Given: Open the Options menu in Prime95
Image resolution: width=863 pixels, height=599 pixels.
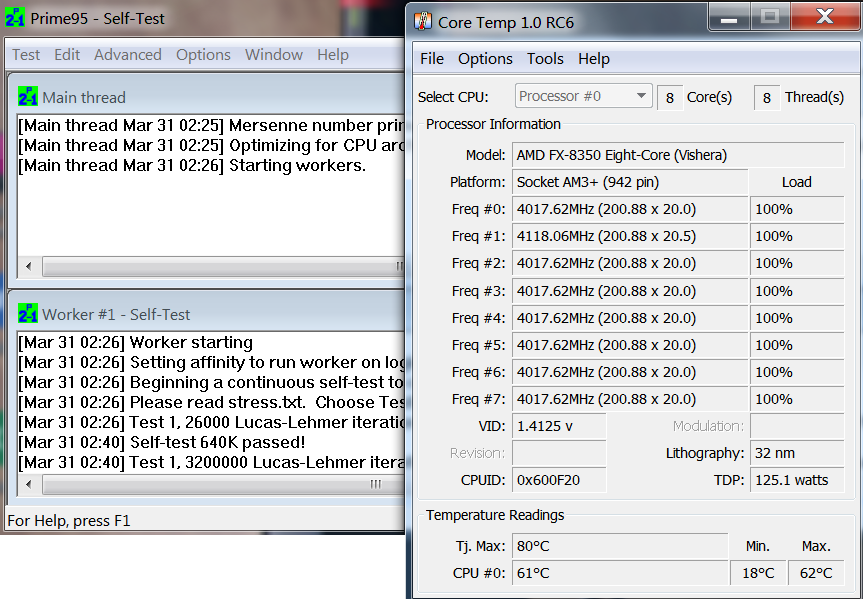Looking at the screenshot, I should pos(203,55).
